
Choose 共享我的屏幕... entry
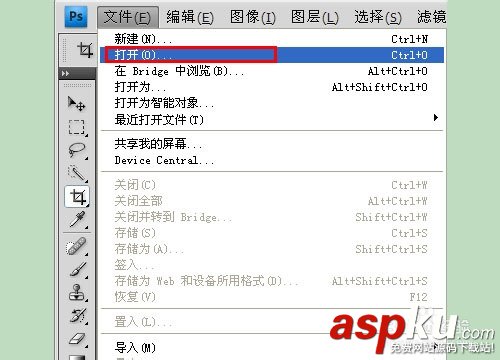tap(272, 144)
